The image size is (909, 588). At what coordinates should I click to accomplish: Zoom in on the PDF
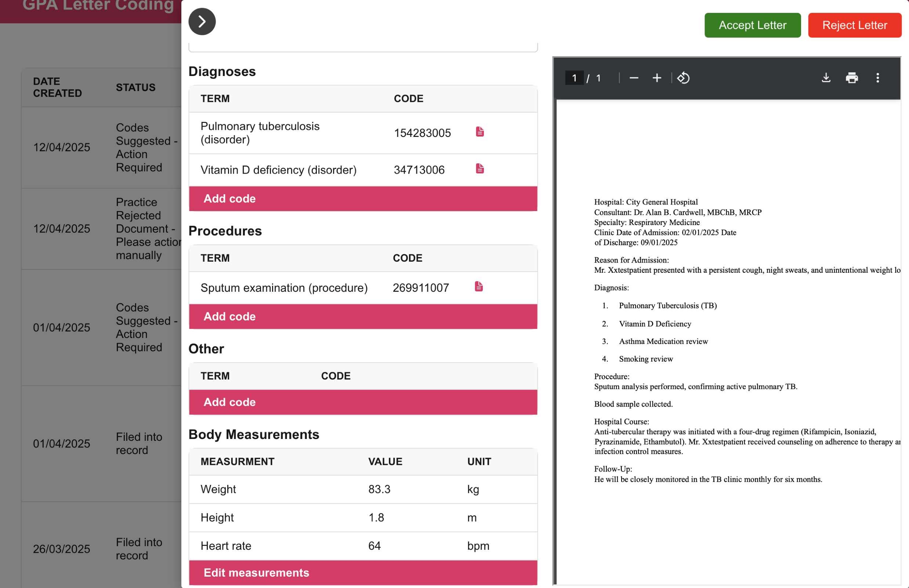656,78
